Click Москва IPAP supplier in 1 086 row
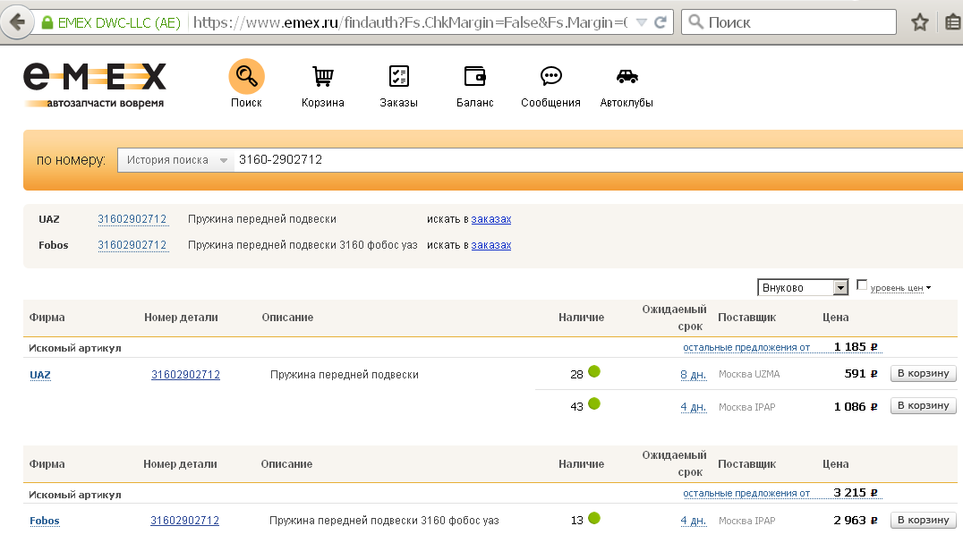Screen dimensions: 963x560 click(x=746, y=407)
